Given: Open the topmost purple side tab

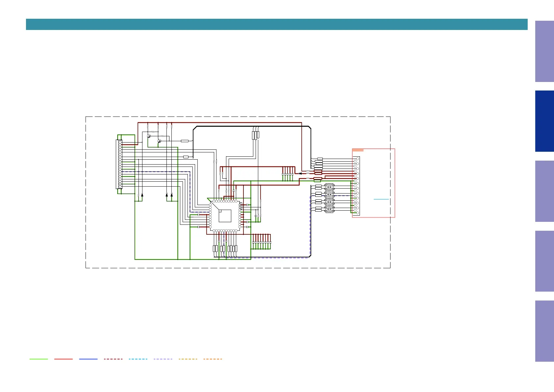Looking at the screenshot, I should click(x=544, y=51).
